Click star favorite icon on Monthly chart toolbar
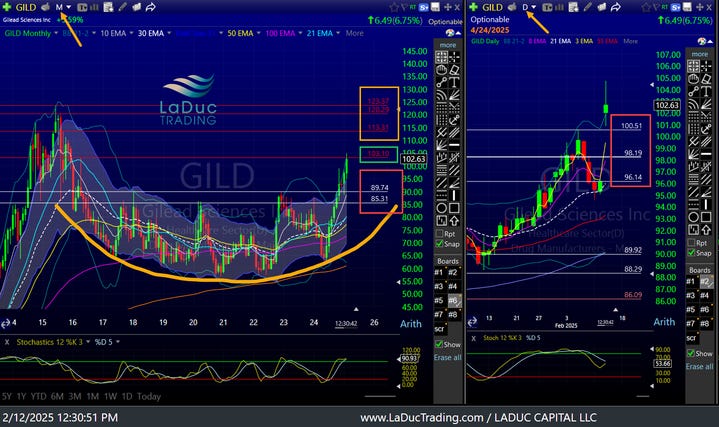 (393, 7)
